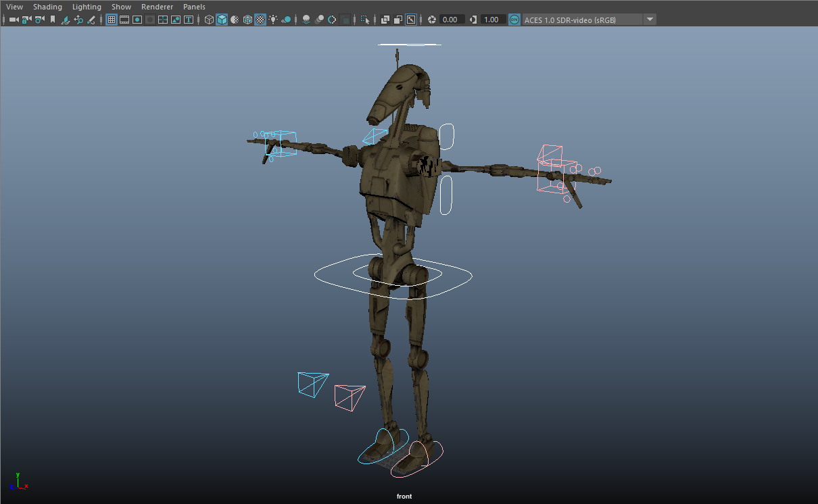Open the Lighting menu
Image resolution: width=818 pixels, height=504 pixels.
(x=87, y=7)
